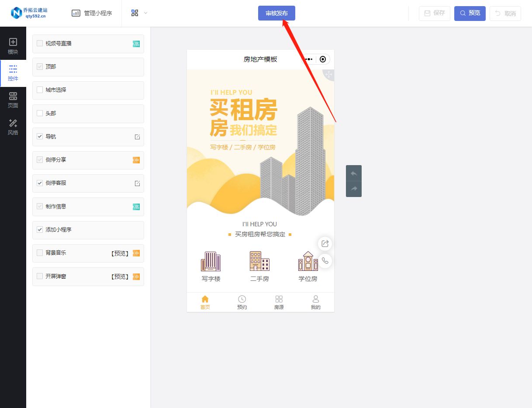Select the 我的 tab in phone preview

click(x=315, y=302)
